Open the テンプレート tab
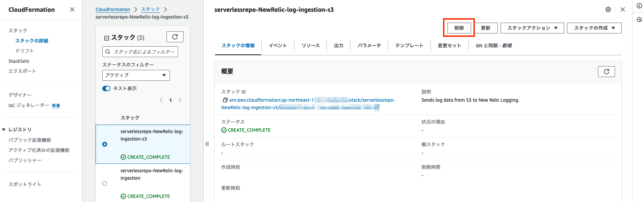Viewport: 644px width, 202px height. pos(409,46)
